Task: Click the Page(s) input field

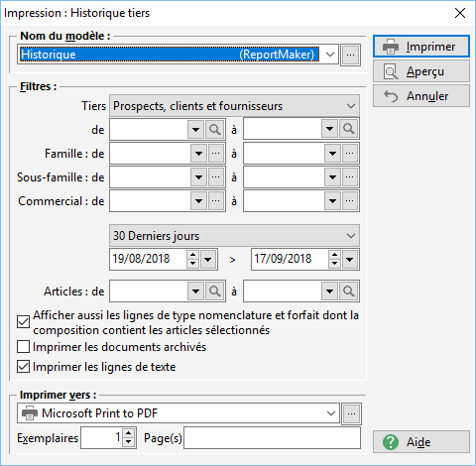Action: tap(272, 438)
